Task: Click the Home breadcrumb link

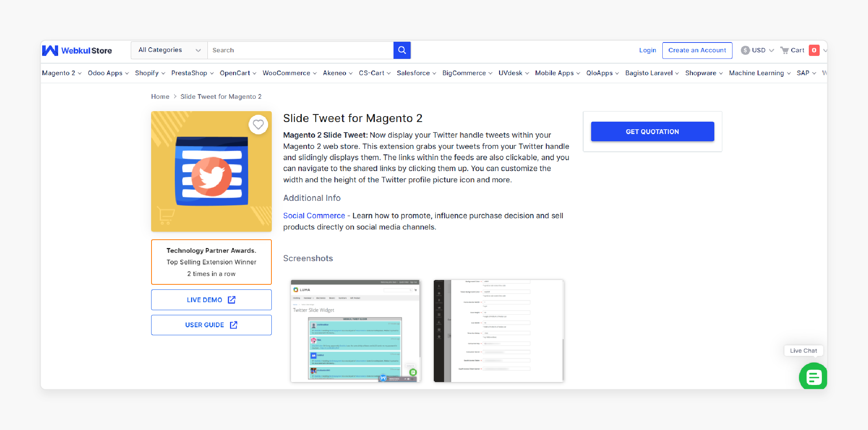Action: pos(160,96)
